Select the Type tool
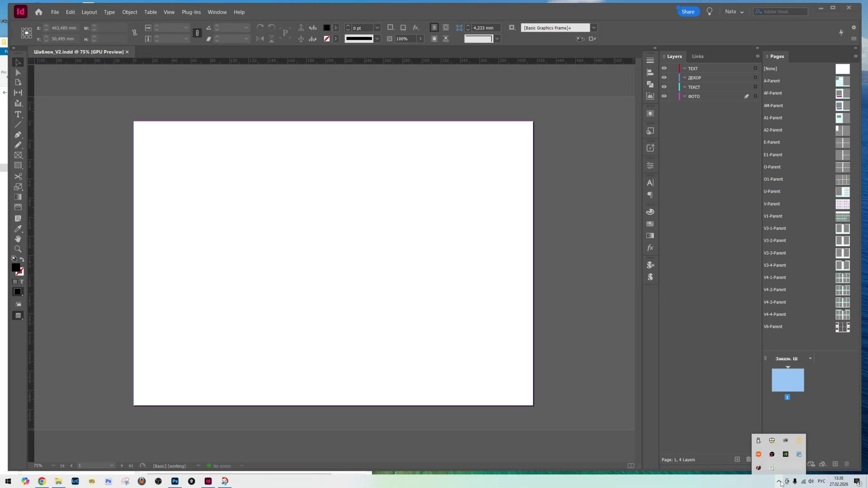868x488 pixels. [18, 115]
